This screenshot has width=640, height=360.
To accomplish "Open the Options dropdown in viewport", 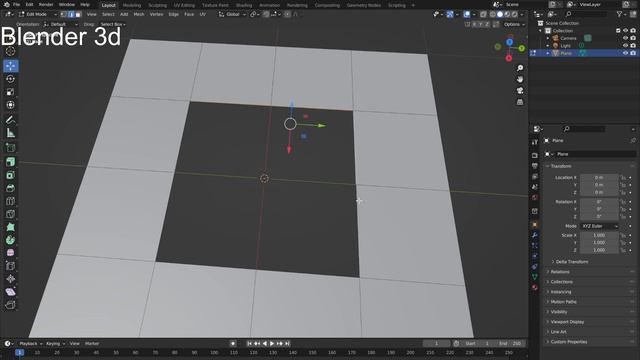I will (514, 24).
